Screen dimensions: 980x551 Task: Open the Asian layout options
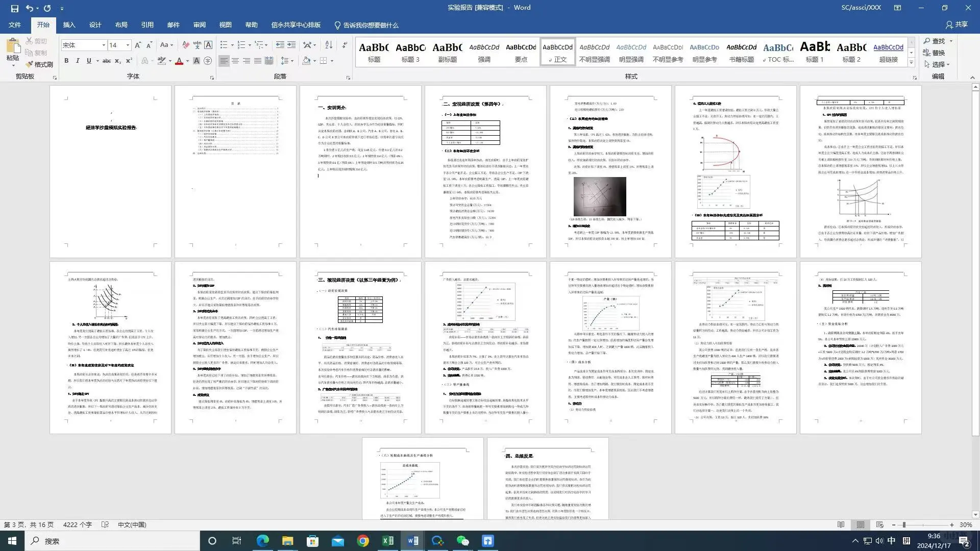[x=307, y=45]
